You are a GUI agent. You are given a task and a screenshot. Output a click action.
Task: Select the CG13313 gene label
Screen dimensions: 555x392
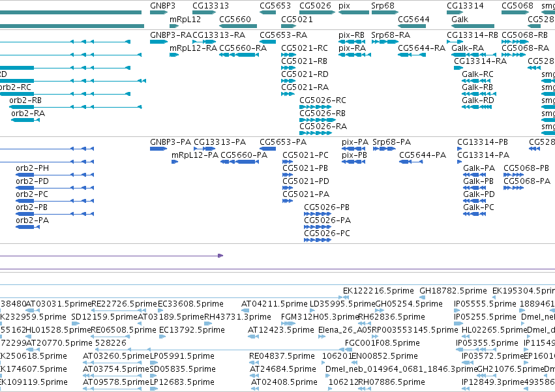point(211,6)
